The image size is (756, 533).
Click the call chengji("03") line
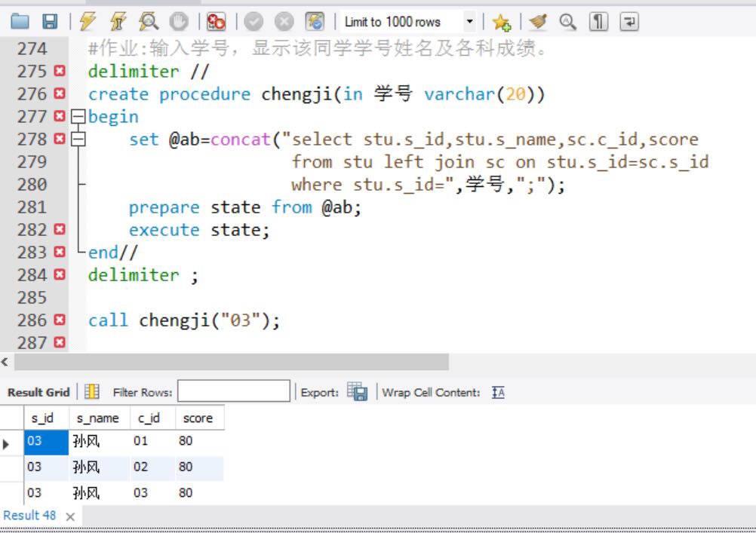183,320
